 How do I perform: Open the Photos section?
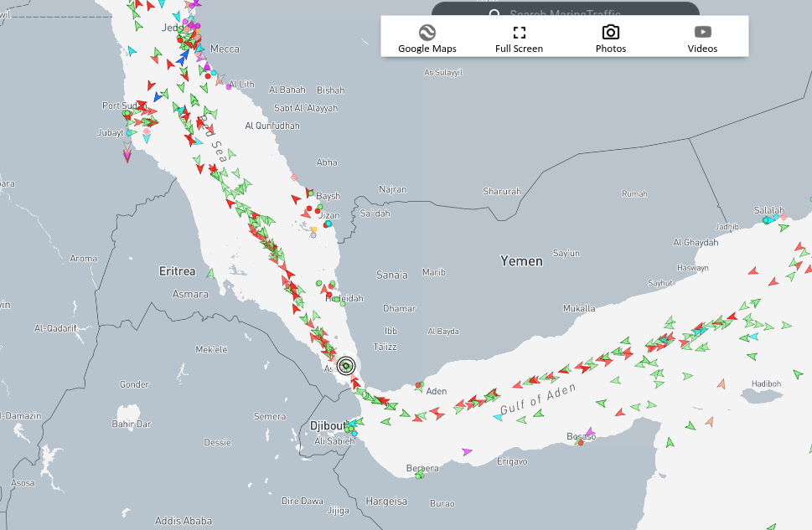611,39
